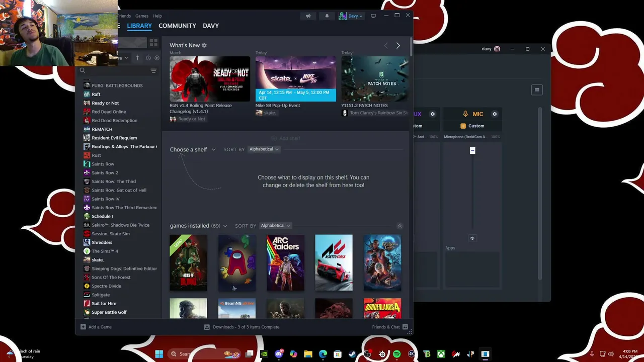
Task: Open hamburger menu in mixer window
Action: point(537,90)
